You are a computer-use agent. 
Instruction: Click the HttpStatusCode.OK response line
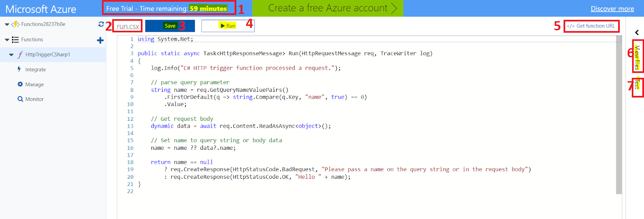(257, 177)
